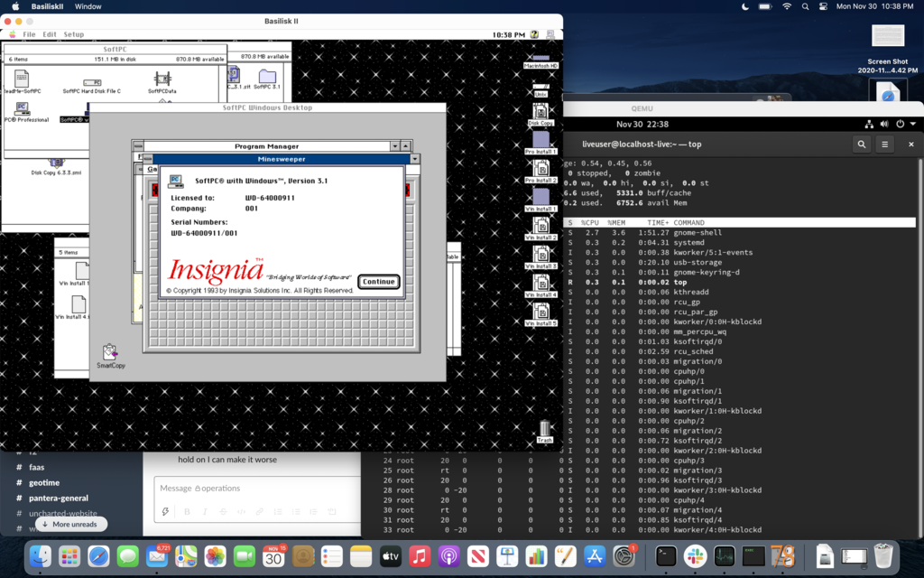Click the Minesweeper window minimize arrow
The width and height of the screenshot is (924, 578).
click(415, 159)
